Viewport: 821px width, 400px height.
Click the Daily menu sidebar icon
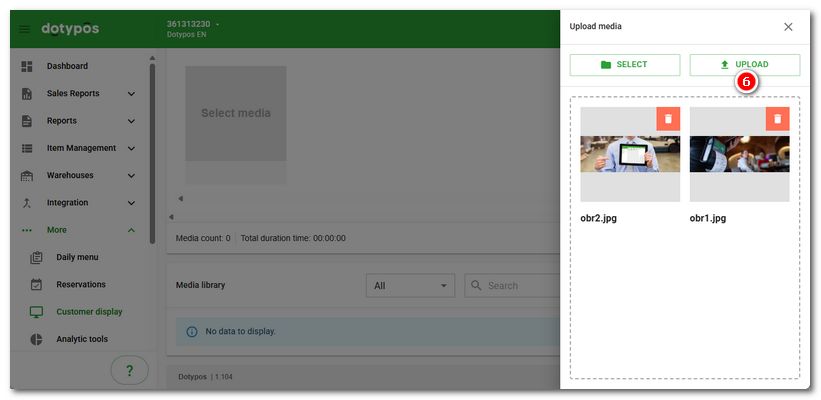37,257
